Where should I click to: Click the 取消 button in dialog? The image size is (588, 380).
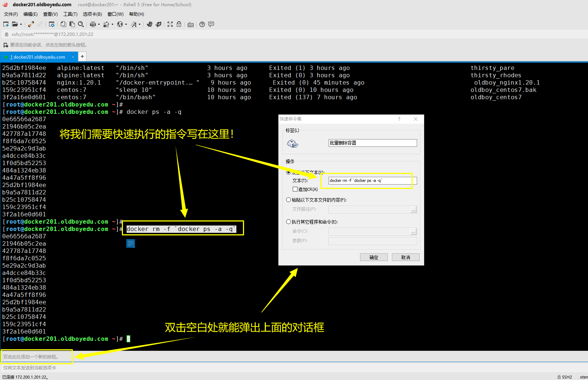point(405,257)
